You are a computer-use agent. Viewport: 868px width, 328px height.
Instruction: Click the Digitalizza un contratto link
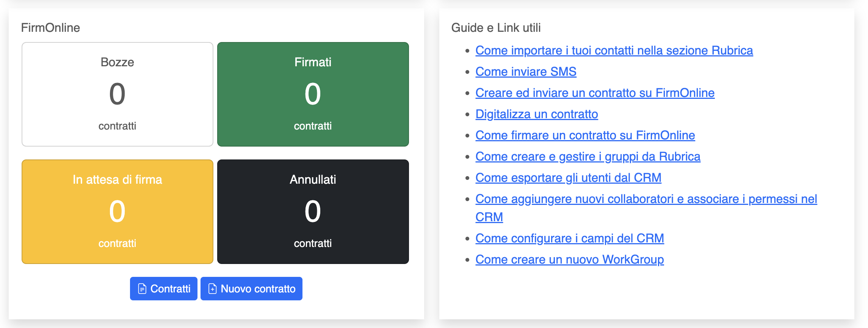536,114
